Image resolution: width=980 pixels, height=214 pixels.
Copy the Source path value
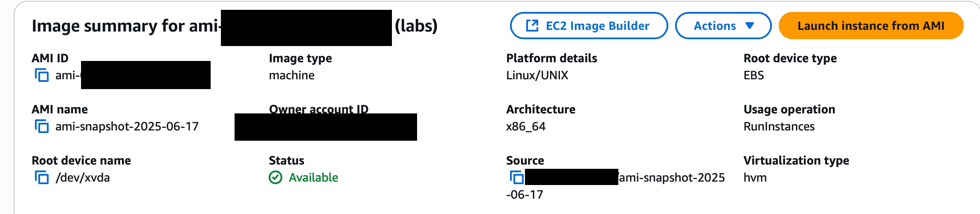click(516, 177)
